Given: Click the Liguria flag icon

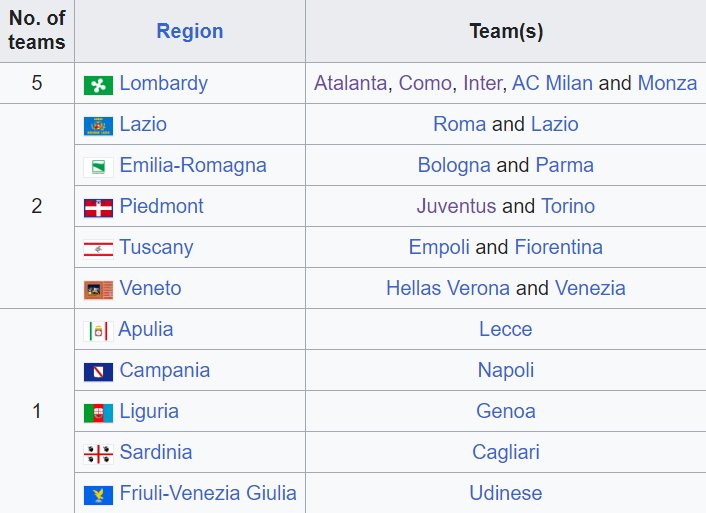Looking at the screenshot, I should click(x=98, y=413).
